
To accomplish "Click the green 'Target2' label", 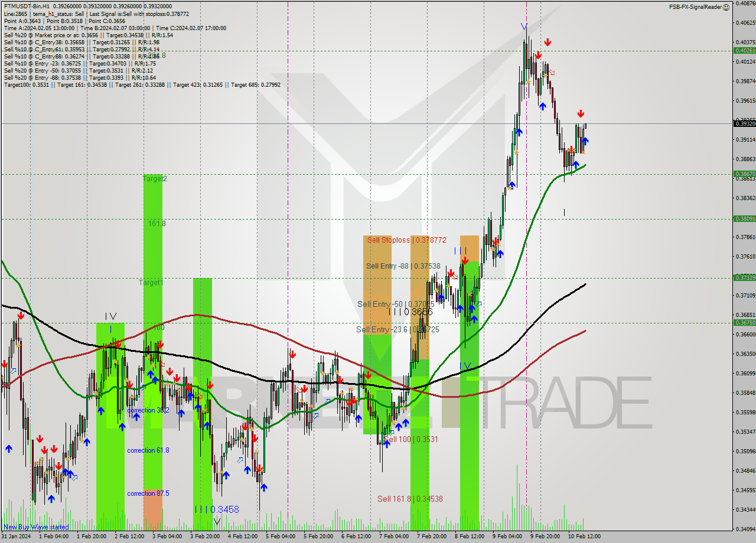I will click(155, 178).
